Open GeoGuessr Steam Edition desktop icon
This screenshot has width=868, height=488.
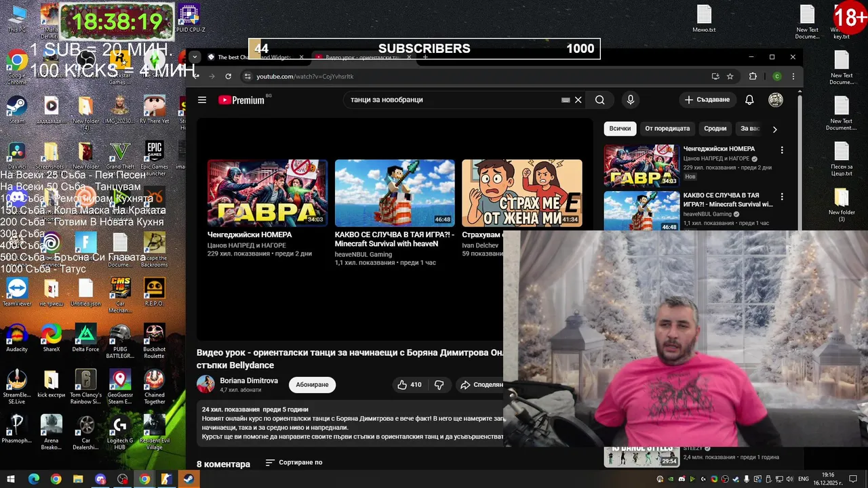[120, 387]
